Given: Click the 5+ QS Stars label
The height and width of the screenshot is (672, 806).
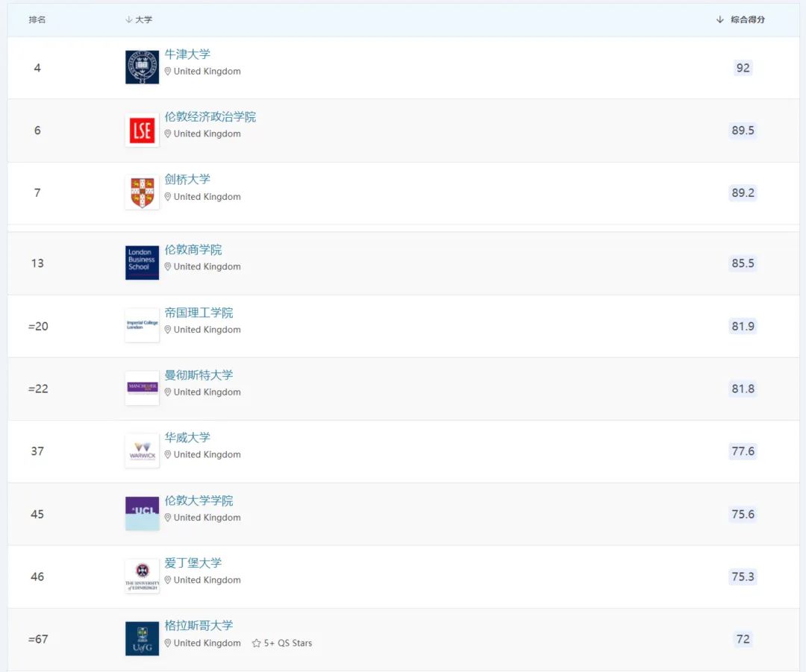Looking at the screenshot, I should coord(288,643).
